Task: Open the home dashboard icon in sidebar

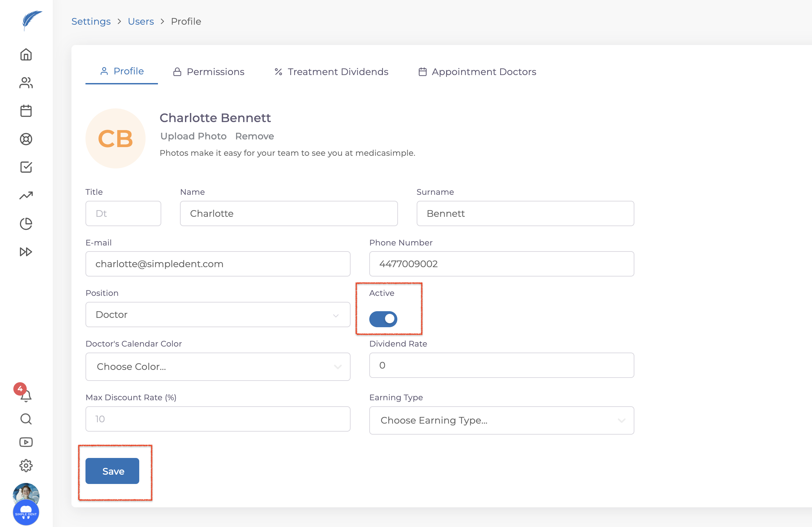Action: coord(26,55)
